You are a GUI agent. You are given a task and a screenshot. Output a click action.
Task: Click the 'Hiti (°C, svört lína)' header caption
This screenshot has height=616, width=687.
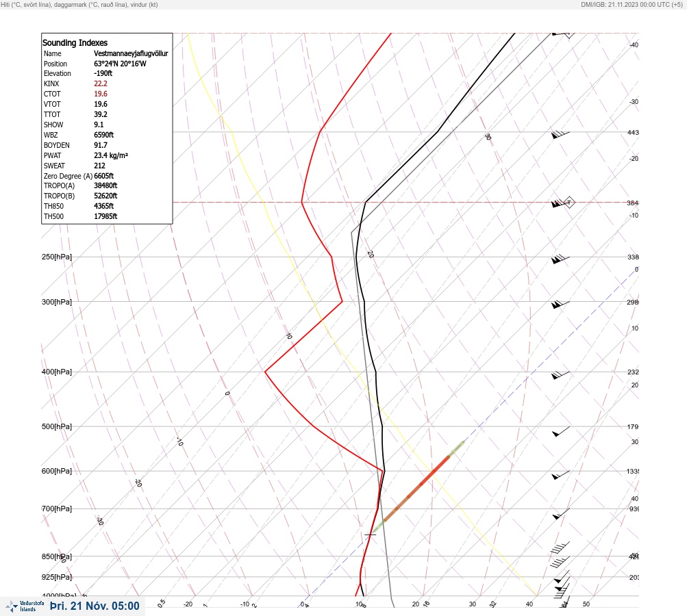click(x=25, y=4)
